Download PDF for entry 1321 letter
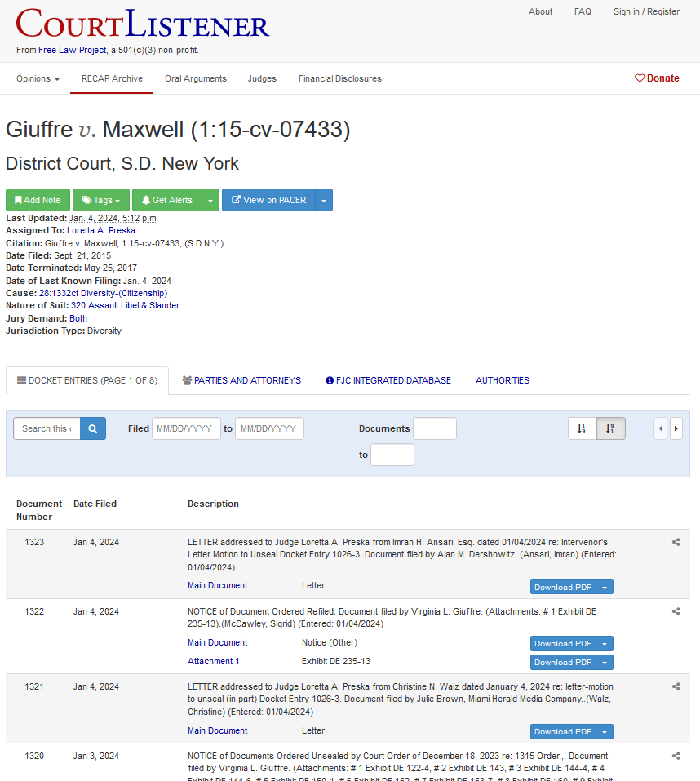Image resolution: width=700 pixels, height=781 pixels. coord(563,732)
